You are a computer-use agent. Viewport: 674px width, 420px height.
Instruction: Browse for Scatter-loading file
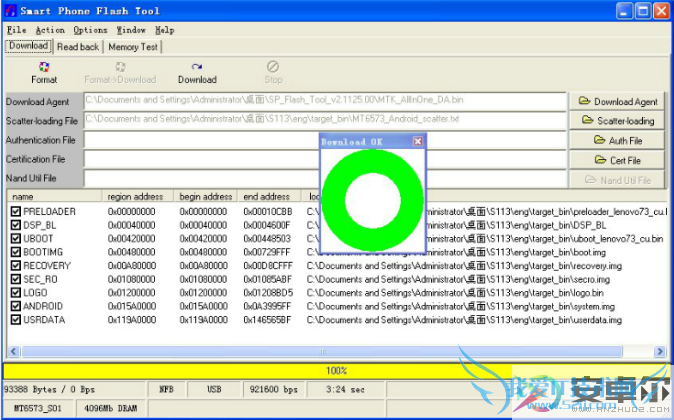[617, 121]
